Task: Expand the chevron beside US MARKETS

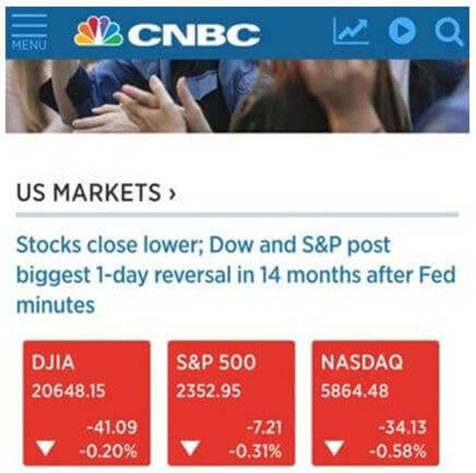Action: coord(172,193)
